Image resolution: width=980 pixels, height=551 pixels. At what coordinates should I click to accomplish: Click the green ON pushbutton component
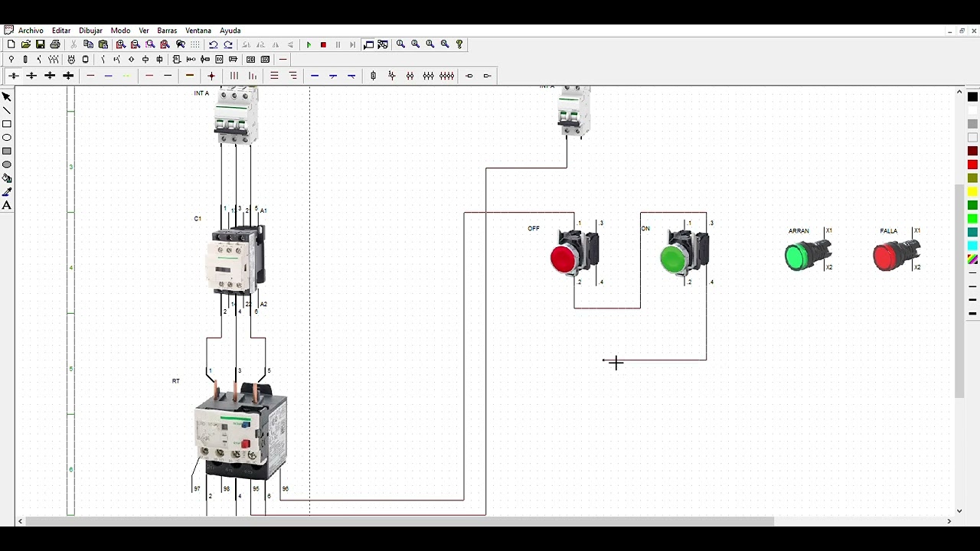tap(684, 254)
